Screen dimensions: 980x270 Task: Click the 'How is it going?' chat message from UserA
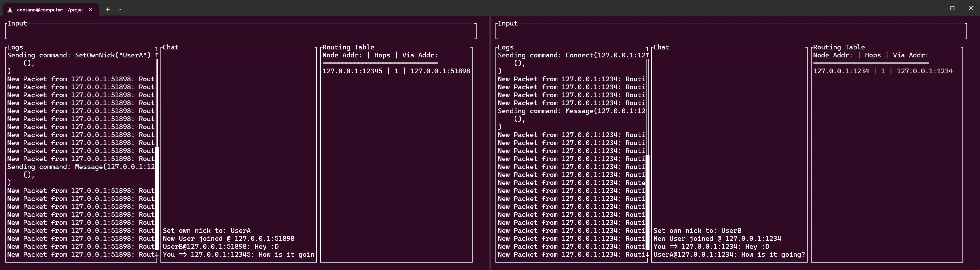click(729, 254)
